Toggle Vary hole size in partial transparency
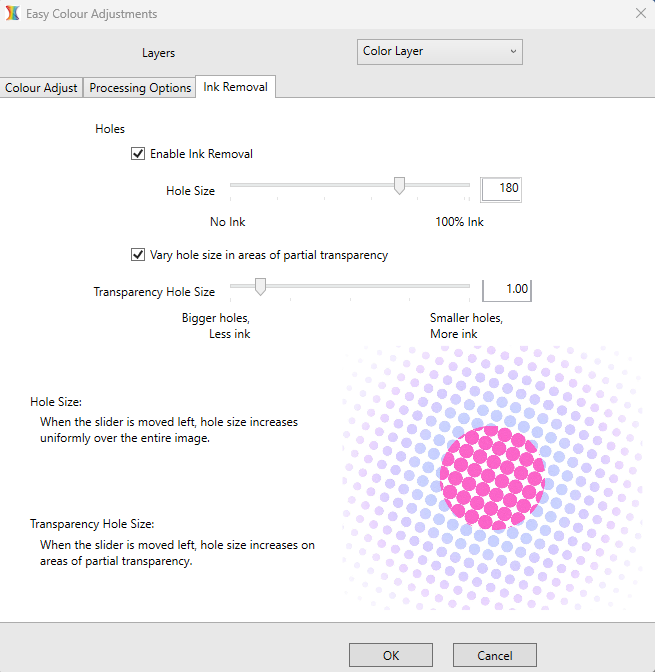The width and height of the screenshot is (655, 672). point(138,255)
